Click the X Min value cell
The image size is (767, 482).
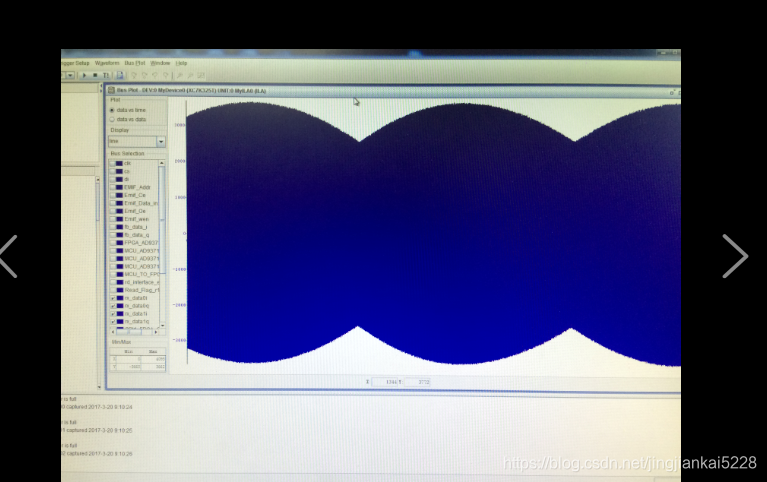coord(129,359)
